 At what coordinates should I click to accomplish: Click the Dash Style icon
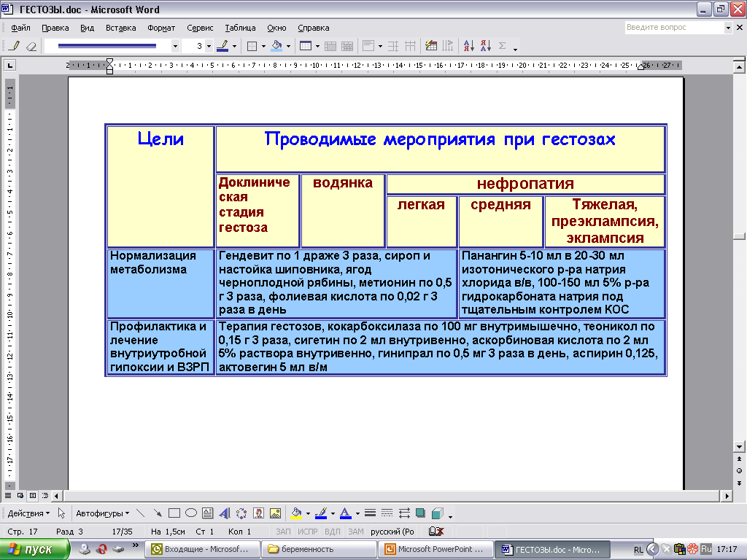[387, 513]
